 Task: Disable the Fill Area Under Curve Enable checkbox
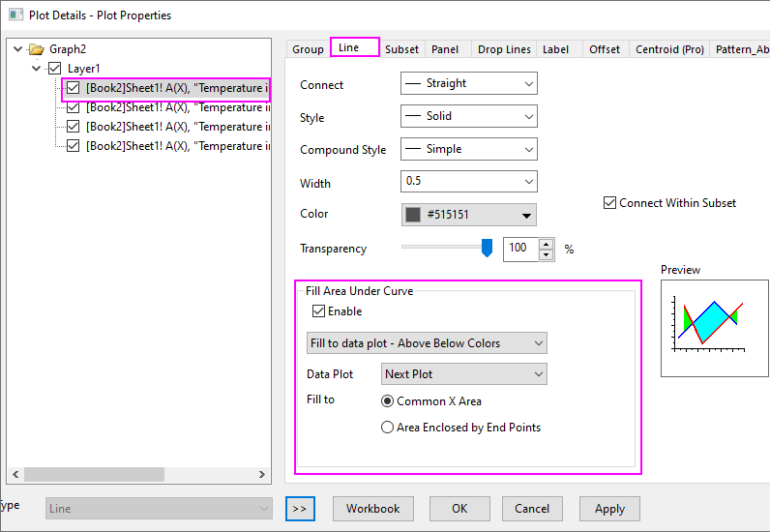click(319, 311)
